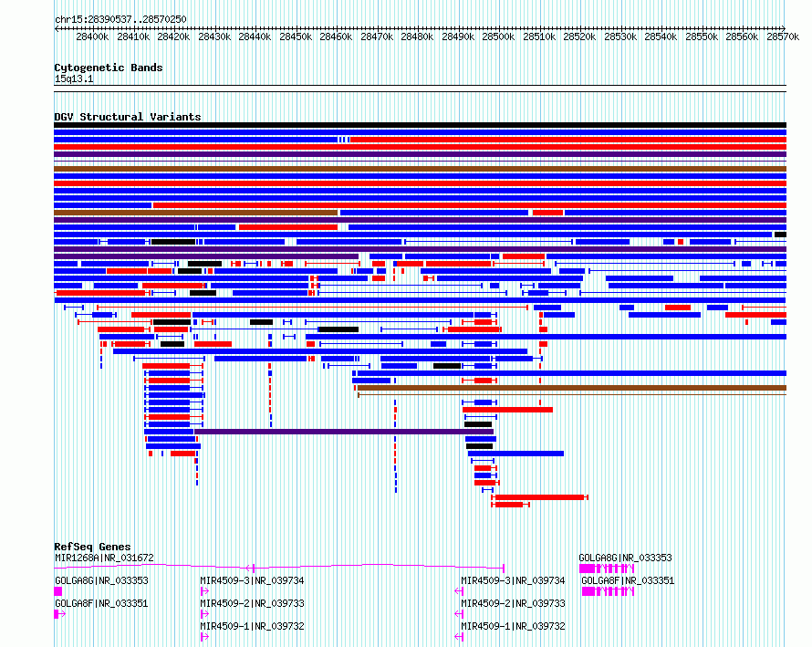Click the multi-exon GOLGA8G gene glyph
The width and height of the screenshot is (812, 647).
pos(607,569)
